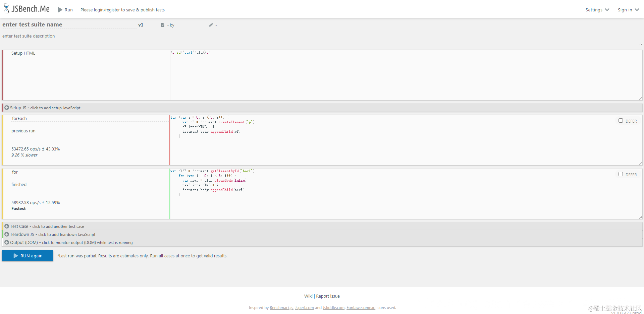644x314 pixels.
Task: Open the Benchmark.js footer link
Action: pyautogui.click(x=281, y=308)
